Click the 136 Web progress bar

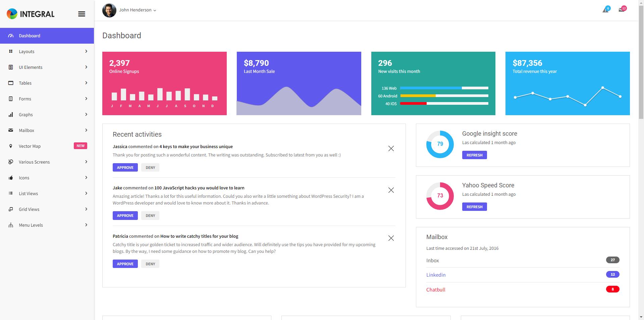[444, 88]
